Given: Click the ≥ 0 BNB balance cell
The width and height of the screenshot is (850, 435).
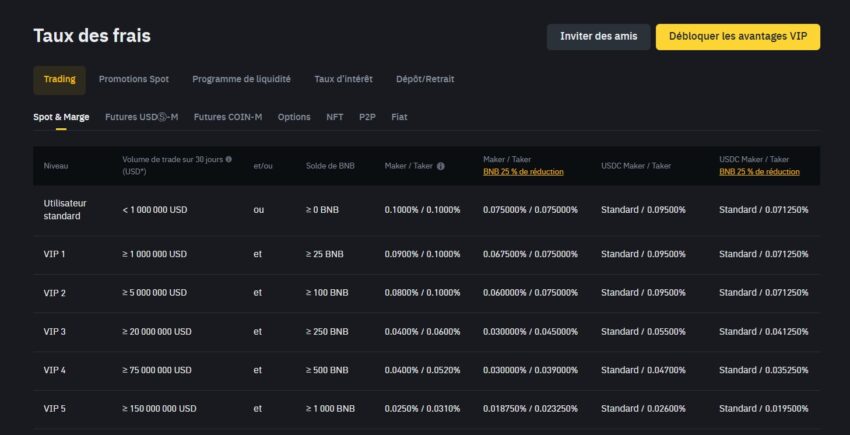Looking at the screenshot, I should (322, 210).
